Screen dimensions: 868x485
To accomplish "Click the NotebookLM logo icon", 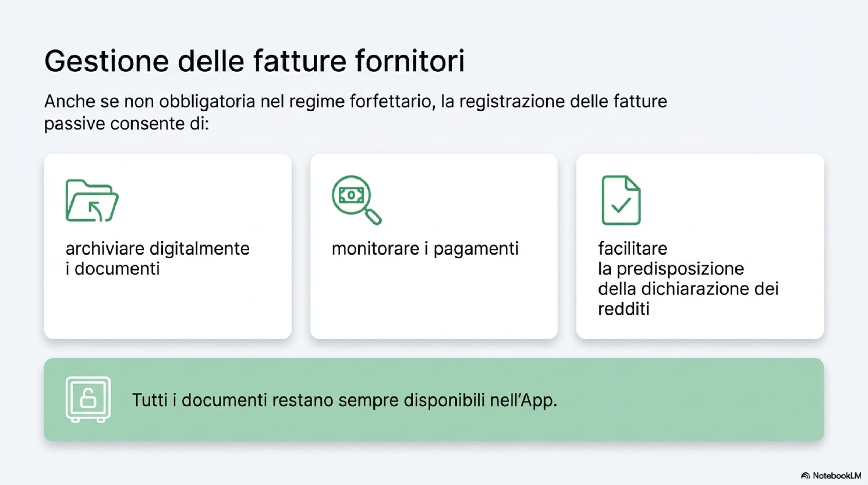I will [805, 476].
